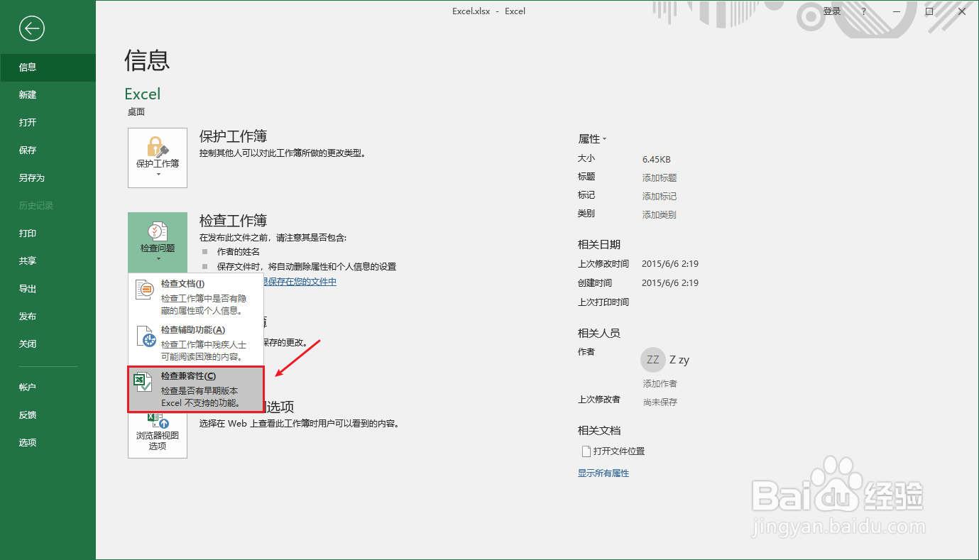Image resolution: width=979 pixels, height=560 pixels.
Task: Click 保存 save in the sidebar
Action: [48, 150]
